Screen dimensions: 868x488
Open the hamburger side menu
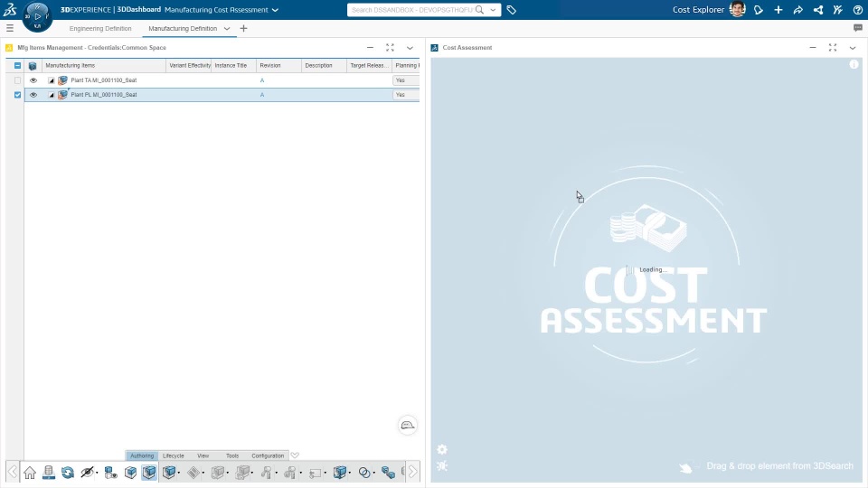click(10, 28)
